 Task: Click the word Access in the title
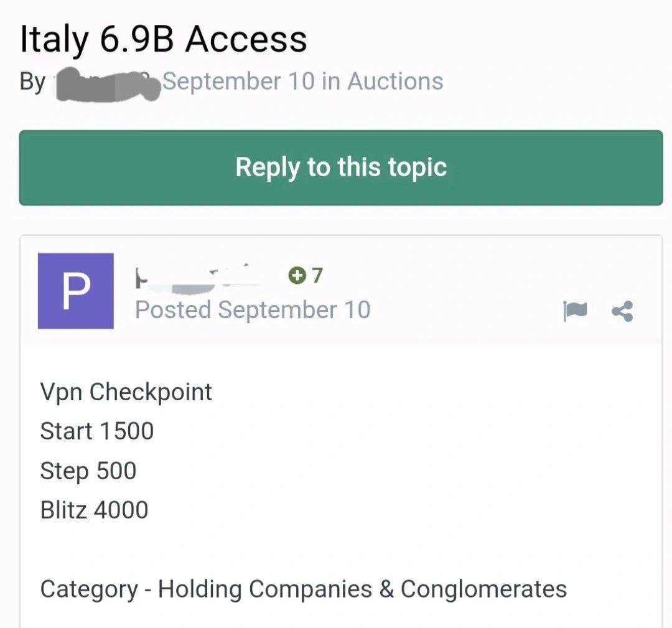[x=246, y=40]
